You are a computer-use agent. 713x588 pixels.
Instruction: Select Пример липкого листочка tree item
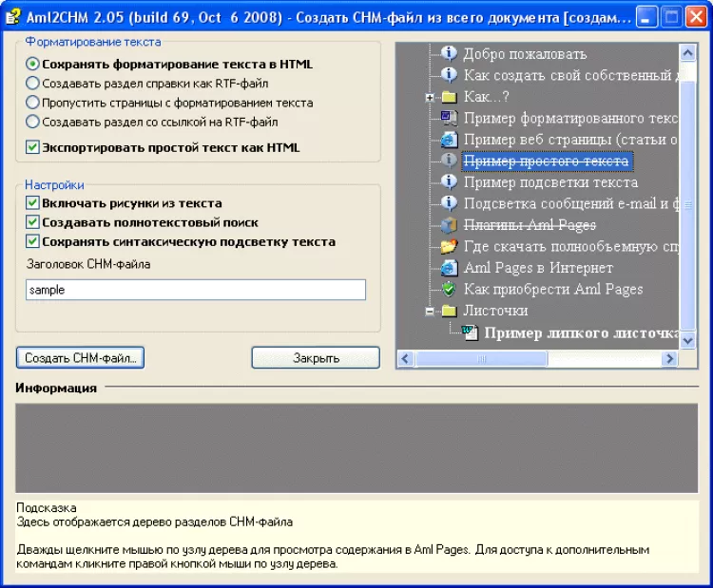click(581, 333)
